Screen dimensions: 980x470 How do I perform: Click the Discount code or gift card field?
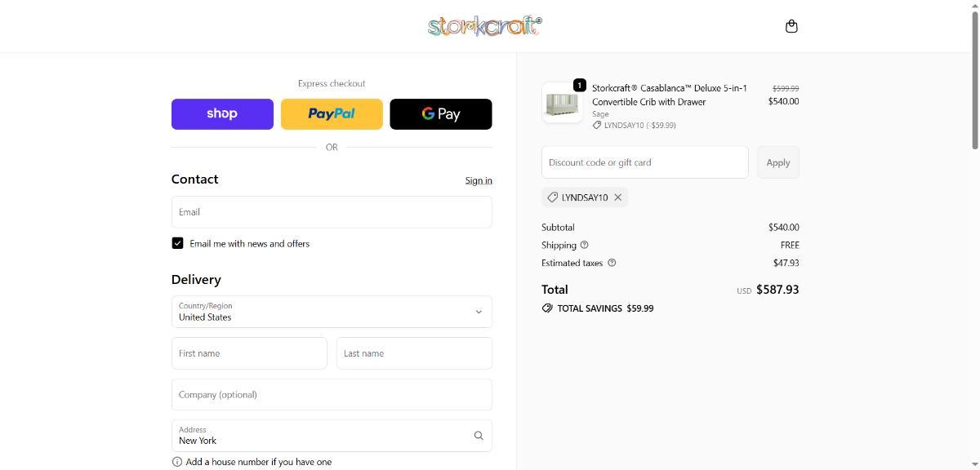(644, 162)
